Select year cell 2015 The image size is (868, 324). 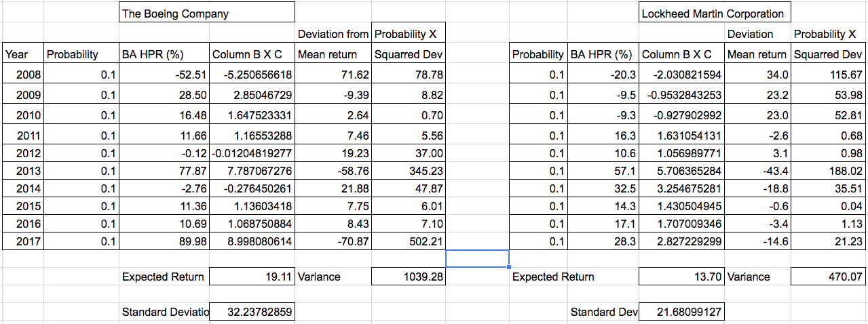click(22, 205)
